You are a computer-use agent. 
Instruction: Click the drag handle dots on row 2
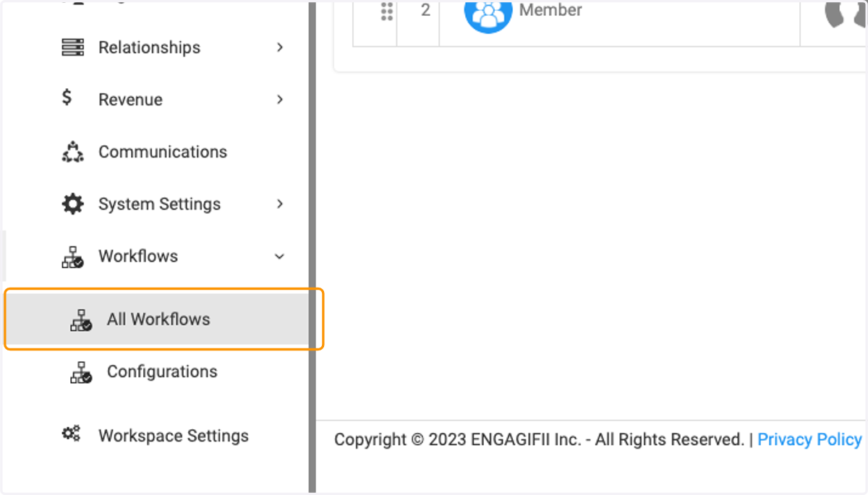click(387, 11)
